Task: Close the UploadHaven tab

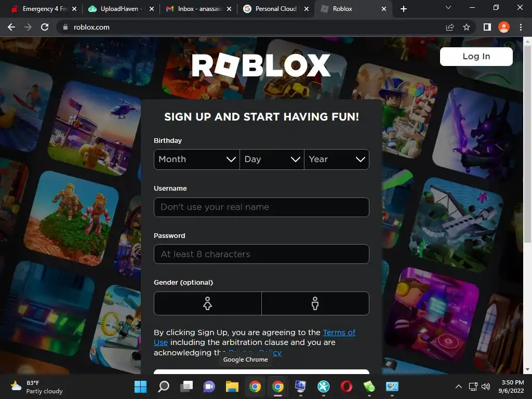Action: pyautogui.click(x=152, y=9)
